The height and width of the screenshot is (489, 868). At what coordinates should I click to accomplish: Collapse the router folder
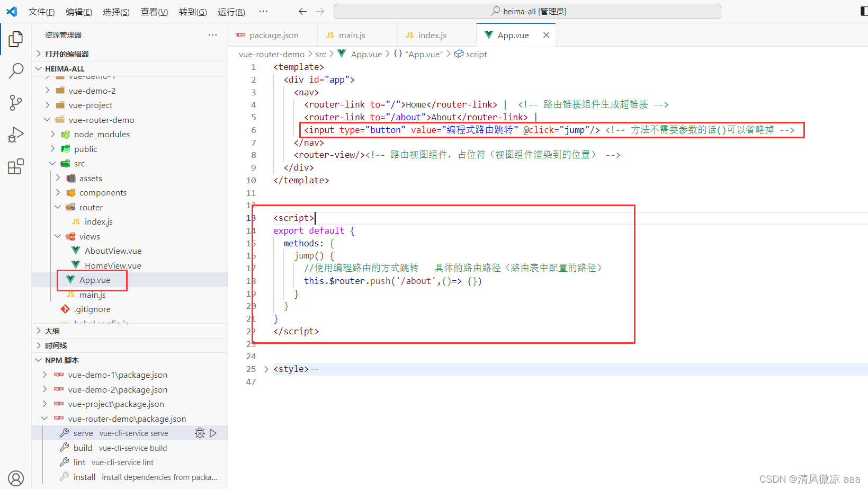[130, 207]
